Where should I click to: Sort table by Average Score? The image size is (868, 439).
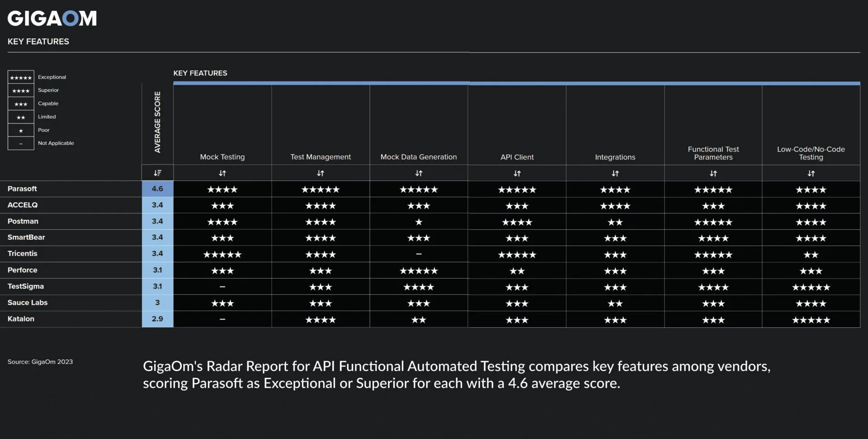(157, 173)
